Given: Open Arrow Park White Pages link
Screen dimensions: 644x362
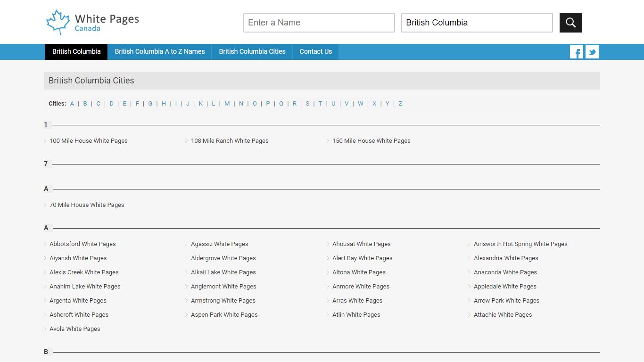Looking at the screenshot, I should [x=506, y=301].
